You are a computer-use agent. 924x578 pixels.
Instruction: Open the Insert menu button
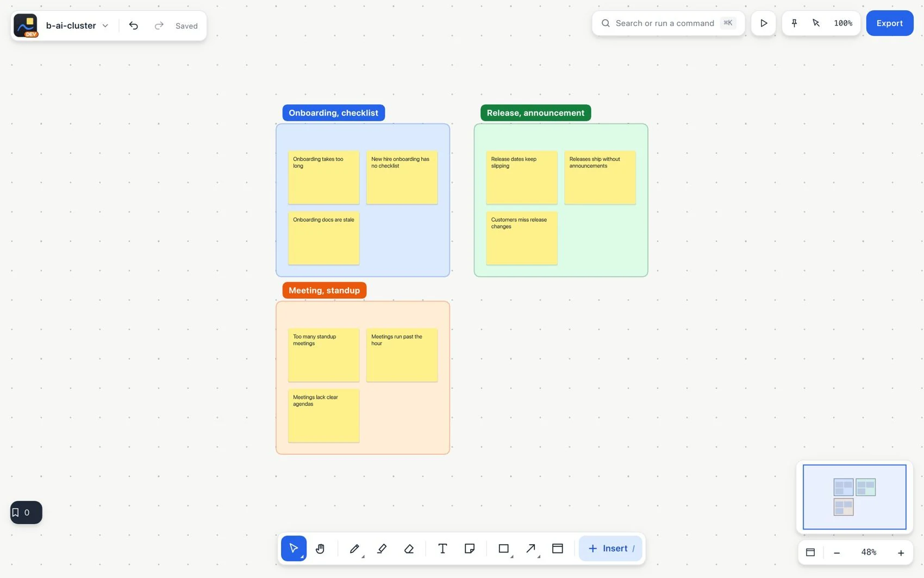610,548
